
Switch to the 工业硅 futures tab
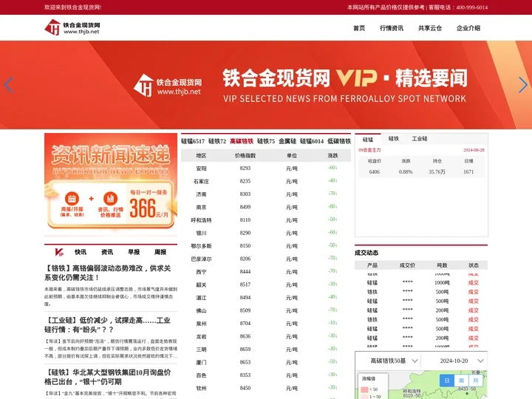click(420, 139)
